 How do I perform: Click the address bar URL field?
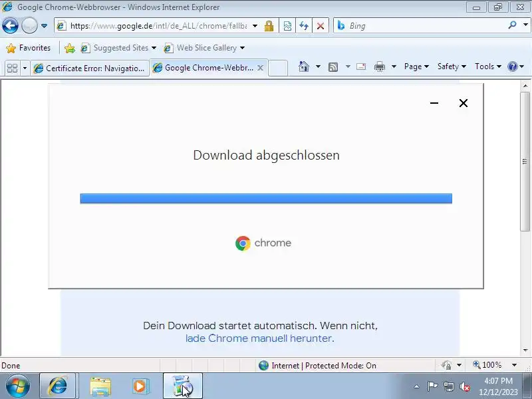158,26
